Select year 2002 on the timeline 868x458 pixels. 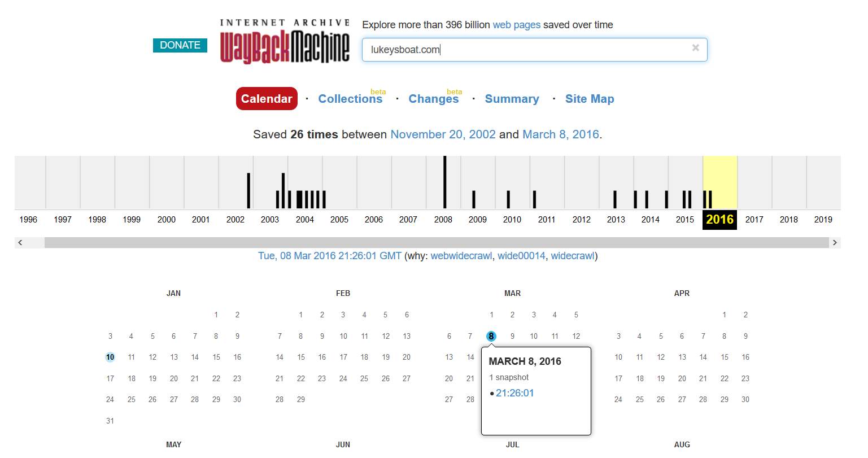pos(235,220)
